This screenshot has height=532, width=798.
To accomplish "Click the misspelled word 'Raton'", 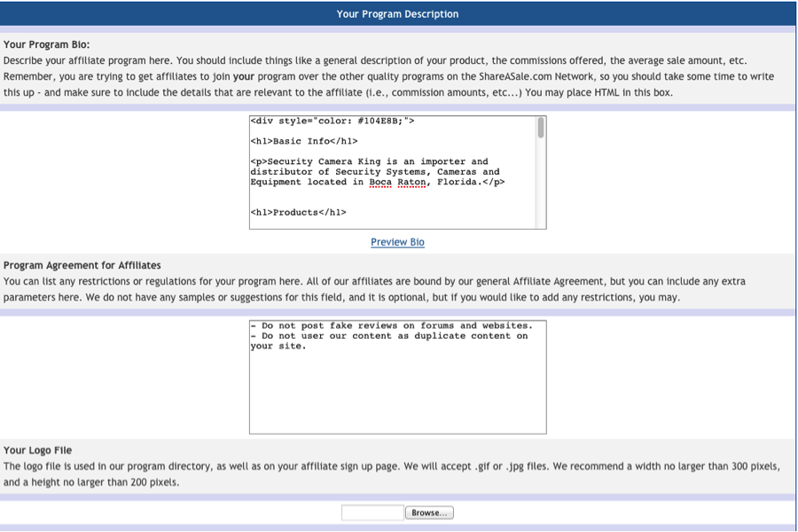I will click(x=411, y=183).
